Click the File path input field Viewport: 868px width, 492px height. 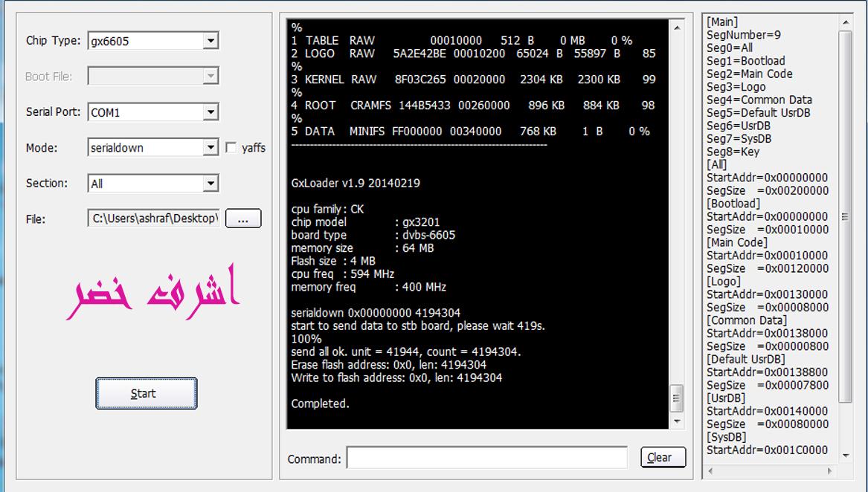[x=153, y=219]
